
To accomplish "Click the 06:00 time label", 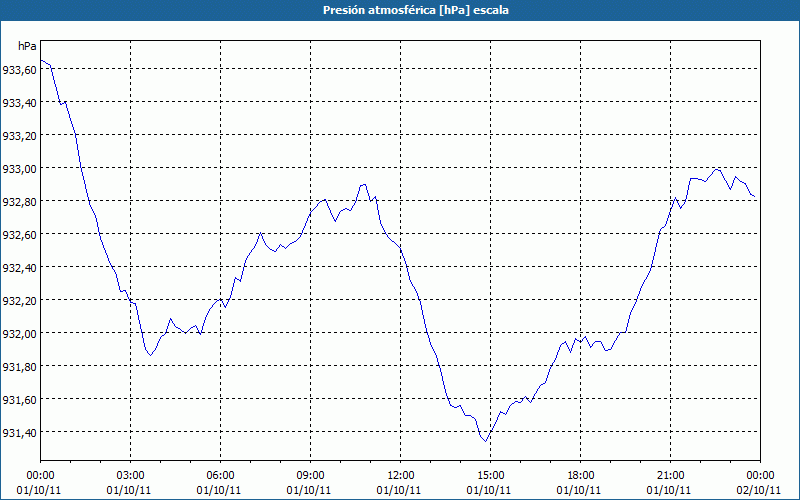I will point(220,476).
